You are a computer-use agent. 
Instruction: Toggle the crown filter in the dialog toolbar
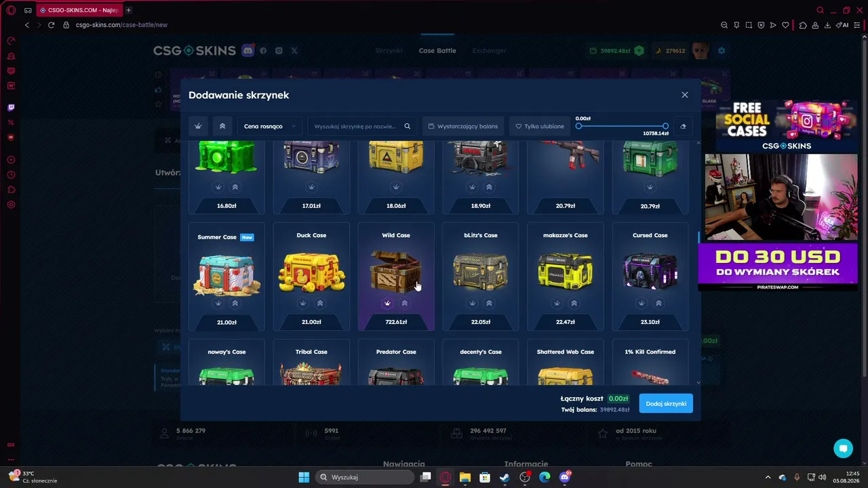click(x=198, y=126)
